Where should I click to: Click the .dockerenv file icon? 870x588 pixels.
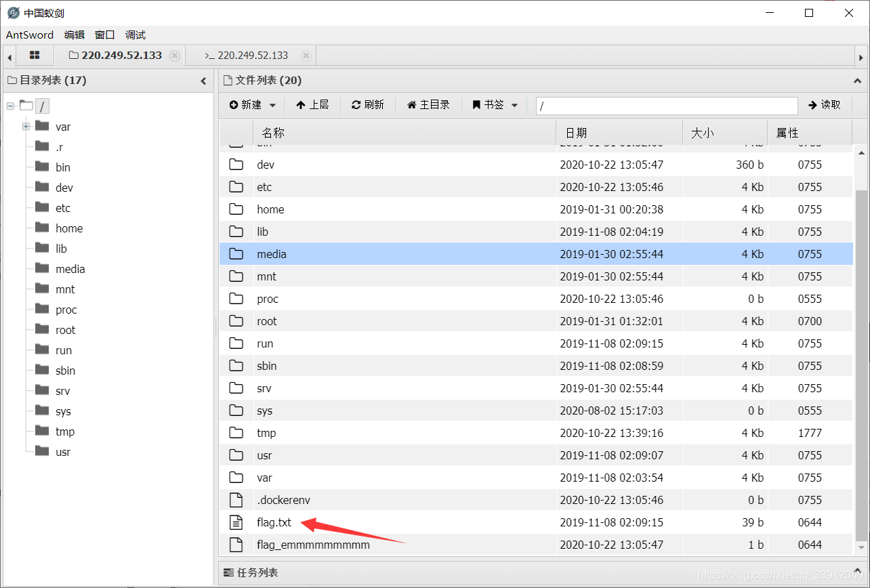coord(236,500)
